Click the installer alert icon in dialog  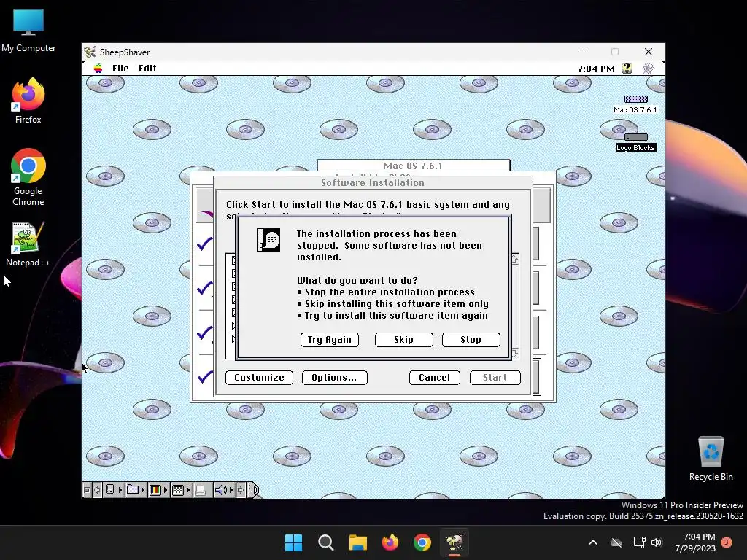[x=268, y=239]
